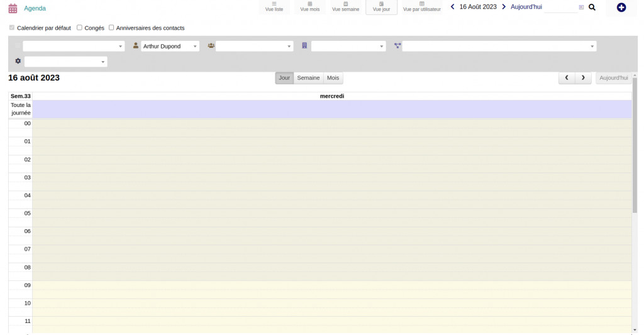Click the gear icon in filter bar

pyautogui.click(x=18, y=61)
